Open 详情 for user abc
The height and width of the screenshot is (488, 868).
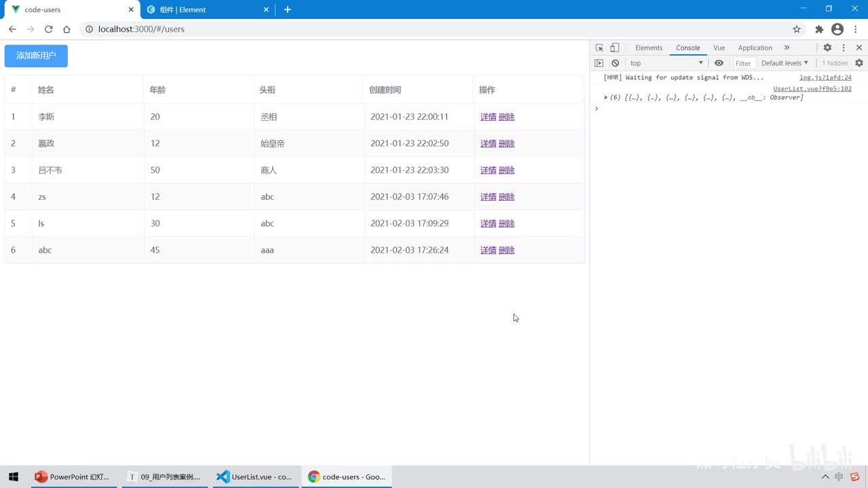pyautogui.click(x=488, y=250)
